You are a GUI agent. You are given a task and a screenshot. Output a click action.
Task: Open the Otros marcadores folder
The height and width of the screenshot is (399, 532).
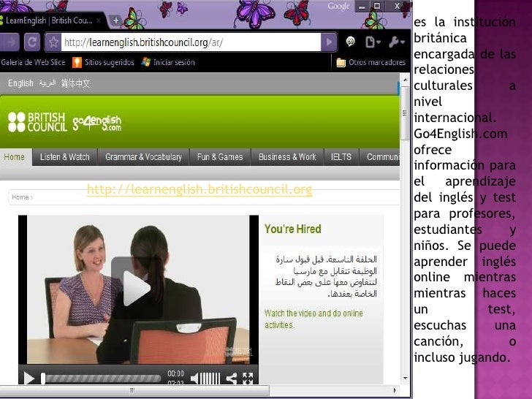point(370,62)
